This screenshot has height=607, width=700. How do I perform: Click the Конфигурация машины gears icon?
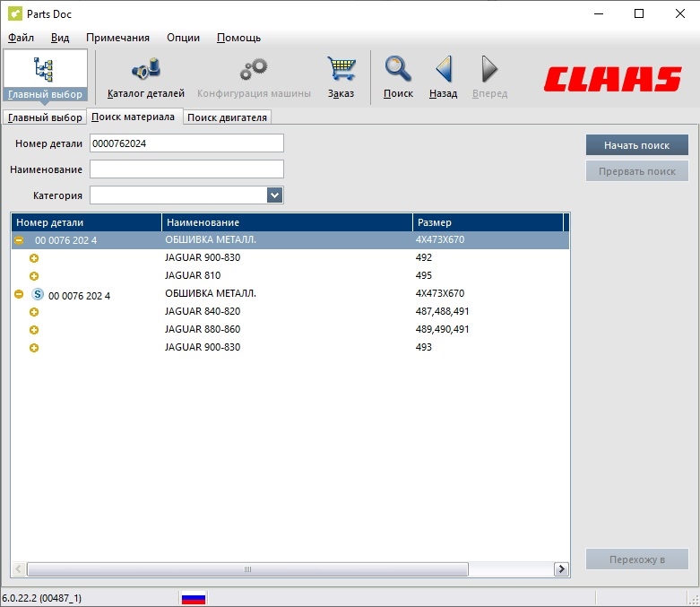[254, 69]
